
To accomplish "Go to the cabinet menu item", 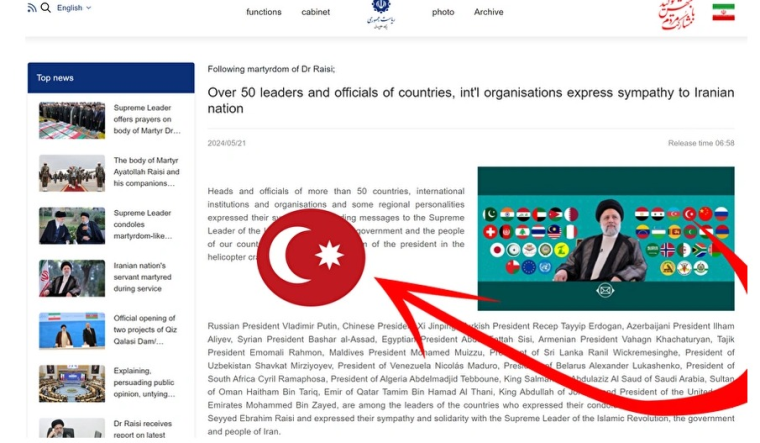I will coord(316,12).
